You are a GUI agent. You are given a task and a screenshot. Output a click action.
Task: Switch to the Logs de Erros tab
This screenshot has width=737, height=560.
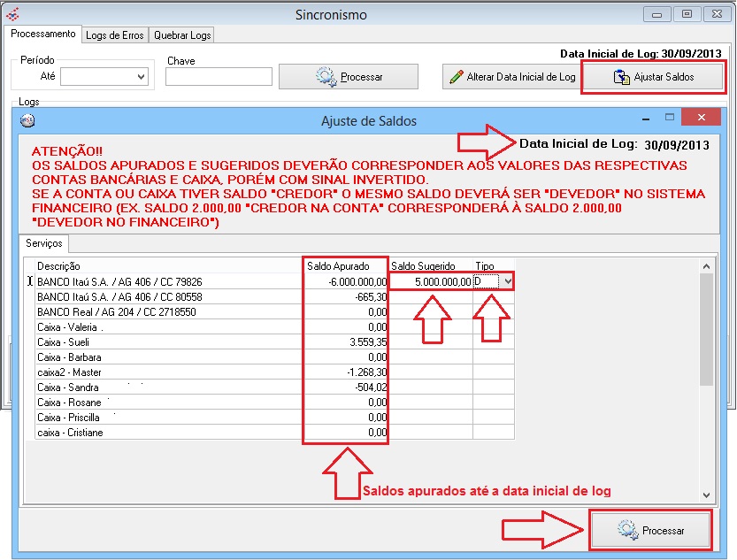point(115,35)
